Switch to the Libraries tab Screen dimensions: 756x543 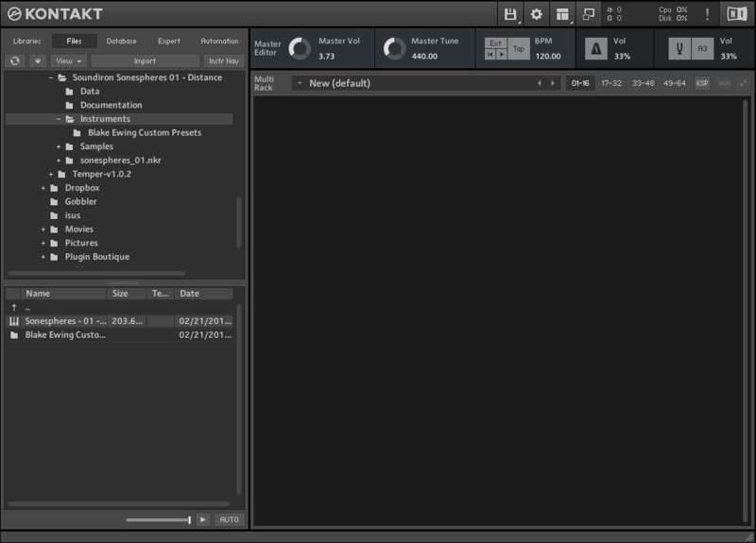tap(26, 42)
